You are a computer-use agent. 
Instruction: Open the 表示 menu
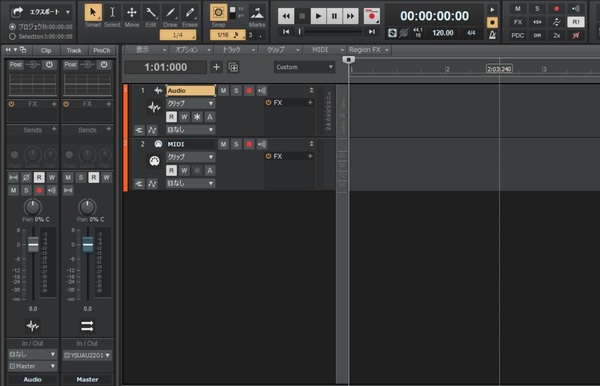pos(147,50)
